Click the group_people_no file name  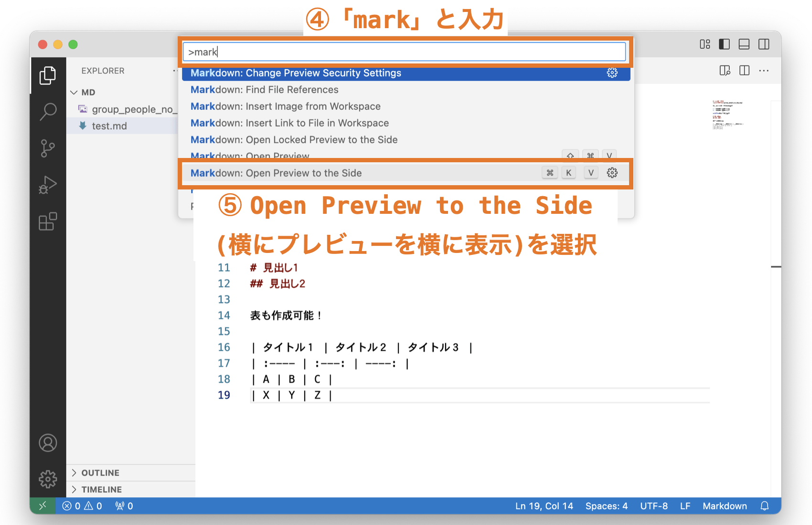pos(135,109)
